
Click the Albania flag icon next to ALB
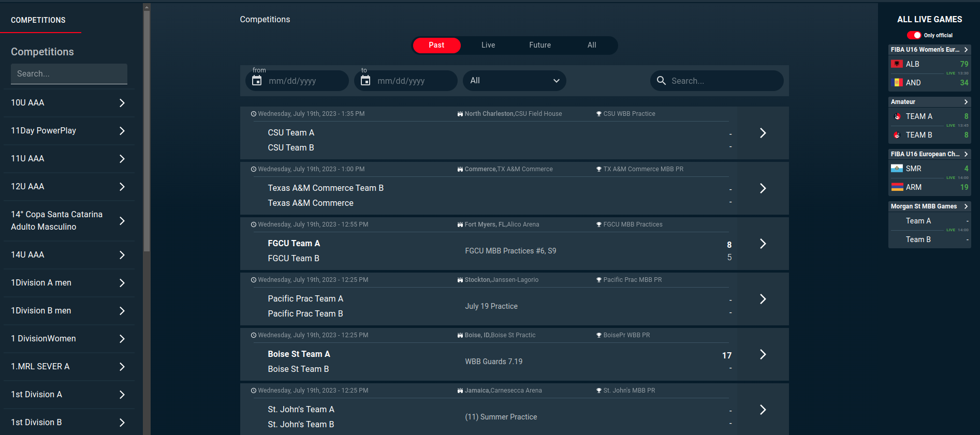[x=897, y=64]
